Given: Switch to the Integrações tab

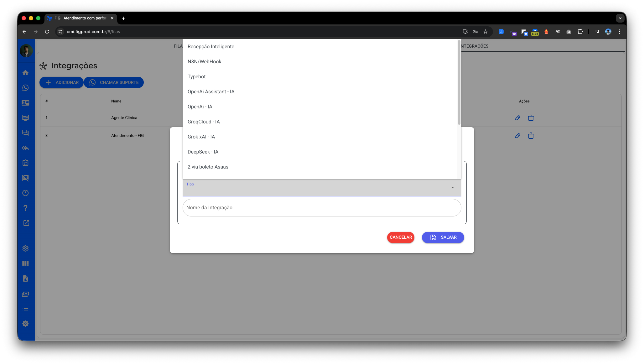Looking at the screenshot, I should pos(475,46).
